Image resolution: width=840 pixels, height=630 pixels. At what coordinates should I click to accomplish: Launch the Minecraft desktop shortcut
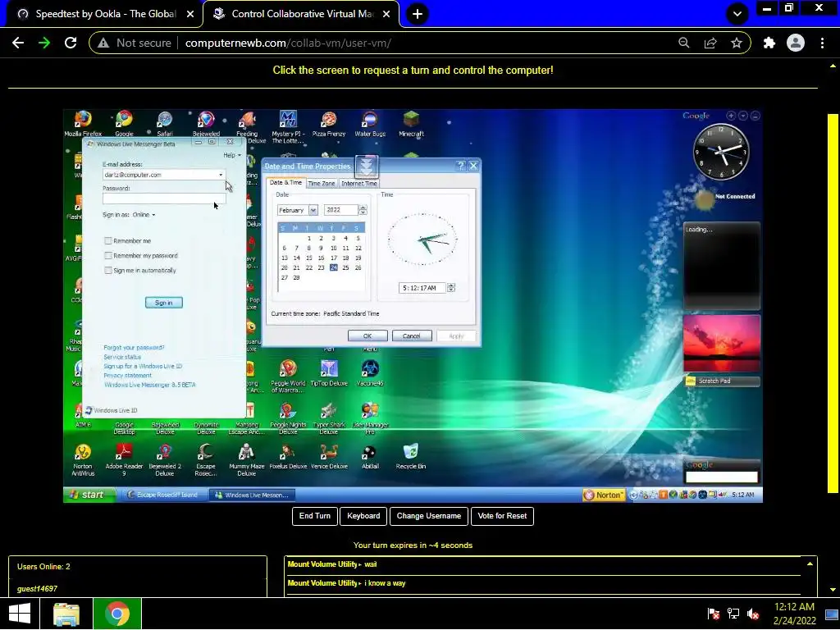412,123
